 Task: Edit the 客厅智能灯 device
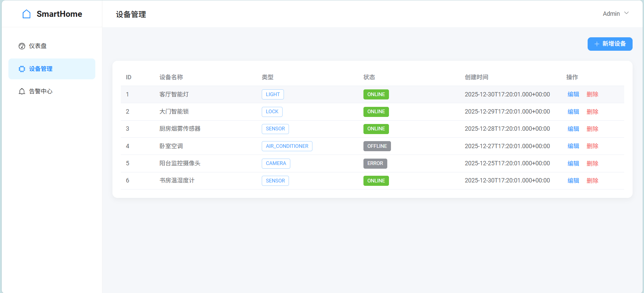point(573,94)
